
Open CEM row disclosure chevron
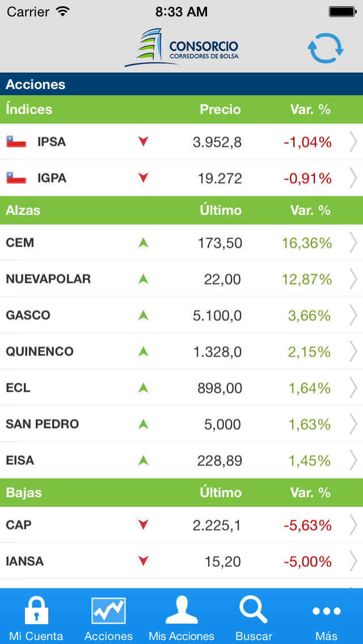(353, 243)
